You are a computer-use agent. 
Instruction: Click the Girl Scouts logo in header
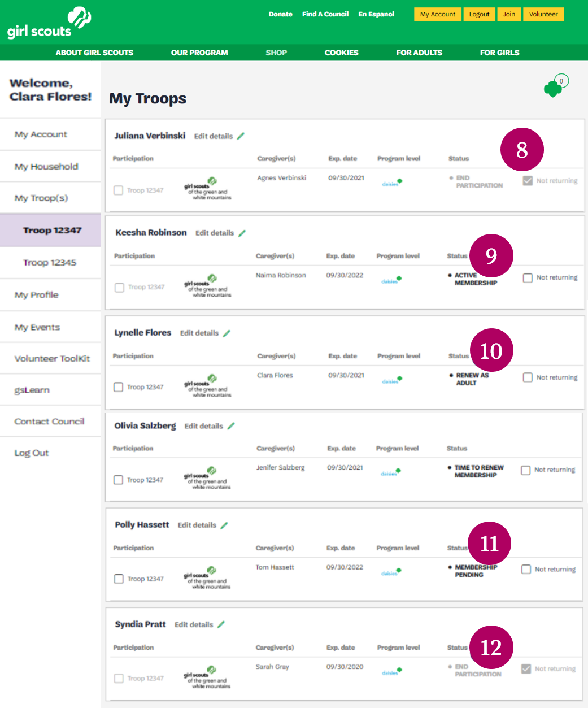49,23
